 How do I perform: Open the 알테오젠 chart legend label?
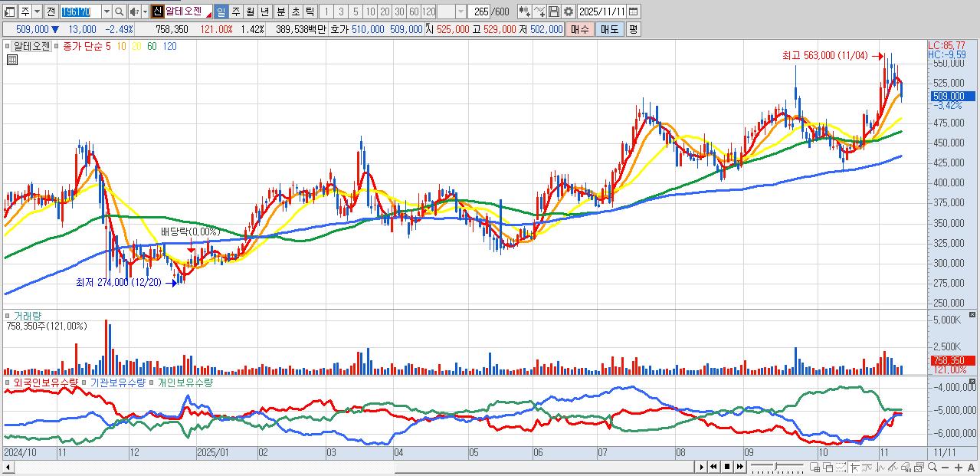pyautogui.click(x=31, y=46)
